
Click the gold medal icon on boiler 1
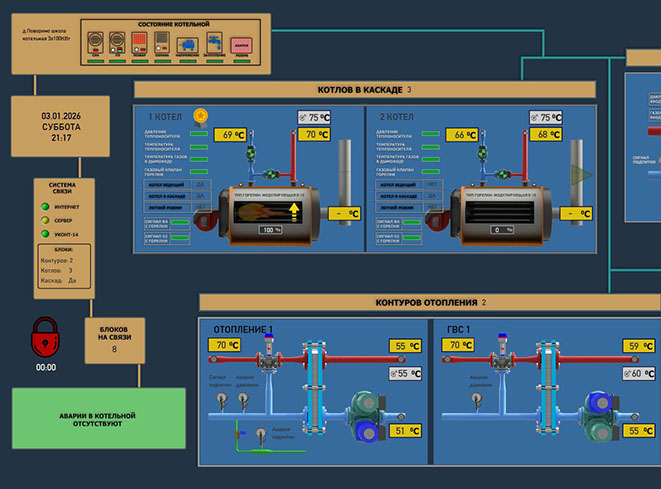coord(200,115)
